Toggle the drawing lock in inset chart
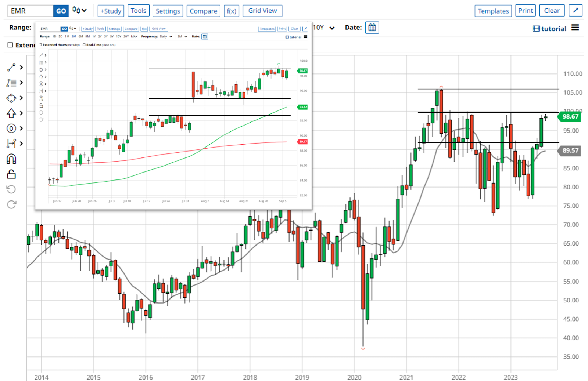Screen dimensions: 588x381 (x=41, y=105)
